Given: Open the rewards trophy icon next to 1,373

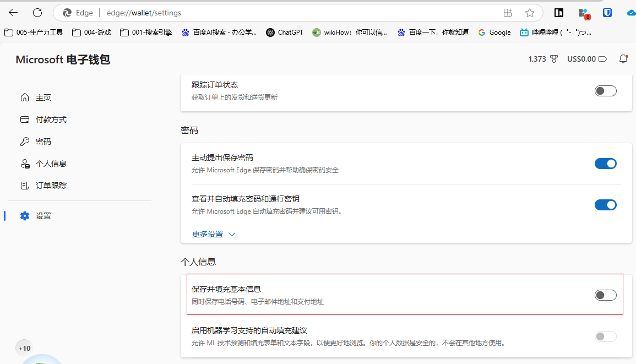Looking at the screenshot, I should coord(553,59).
